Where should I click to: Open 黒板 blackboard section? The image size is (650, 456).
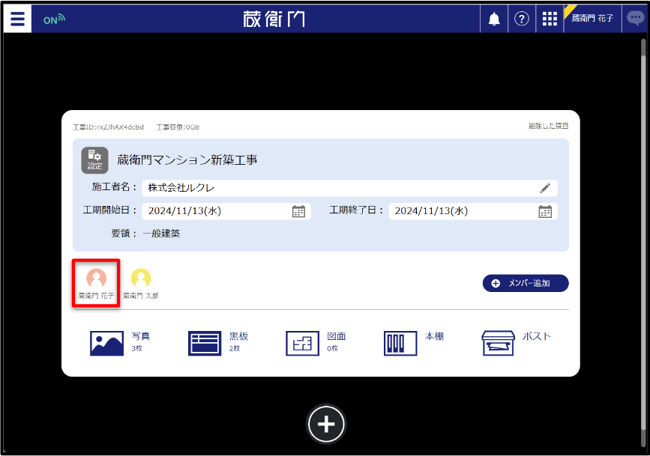[x=218, y=342]
